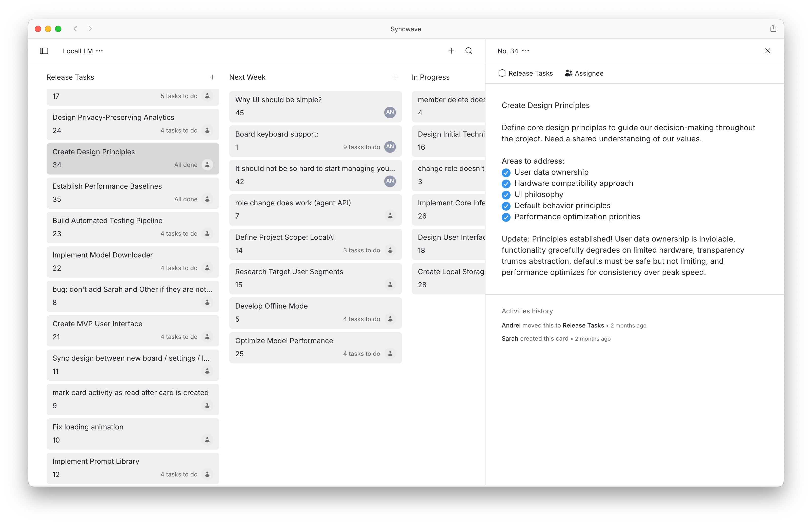Click the search magnifier icon

pos(469,51)
